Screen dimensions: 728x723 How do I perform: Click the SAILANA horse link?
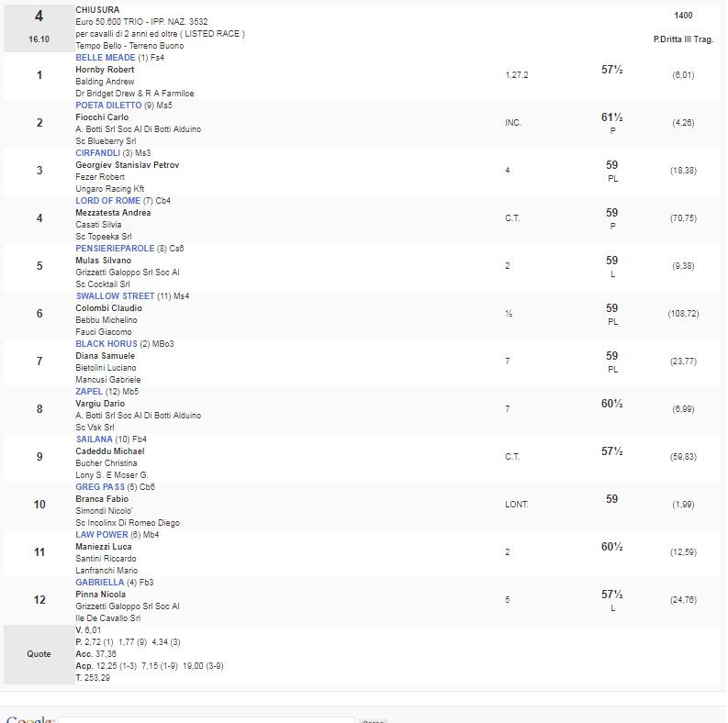[x=94, y=439]
